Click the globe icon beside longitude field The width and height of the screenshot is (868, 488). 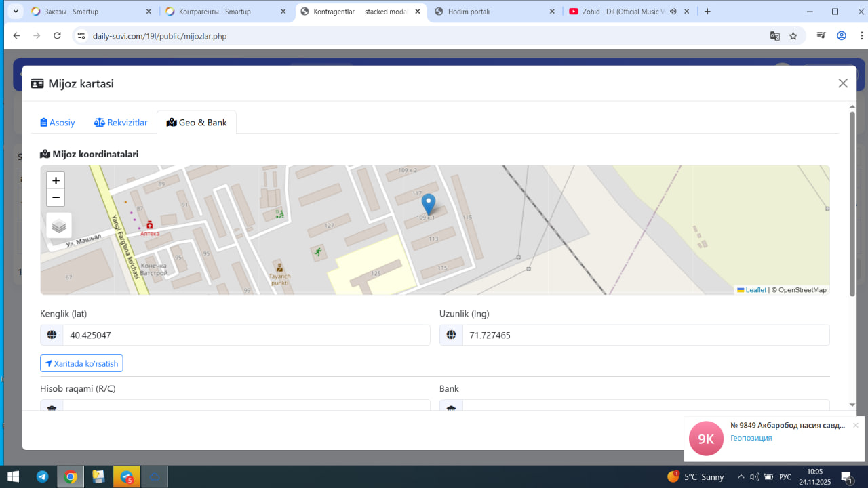(x=451, y=335)
